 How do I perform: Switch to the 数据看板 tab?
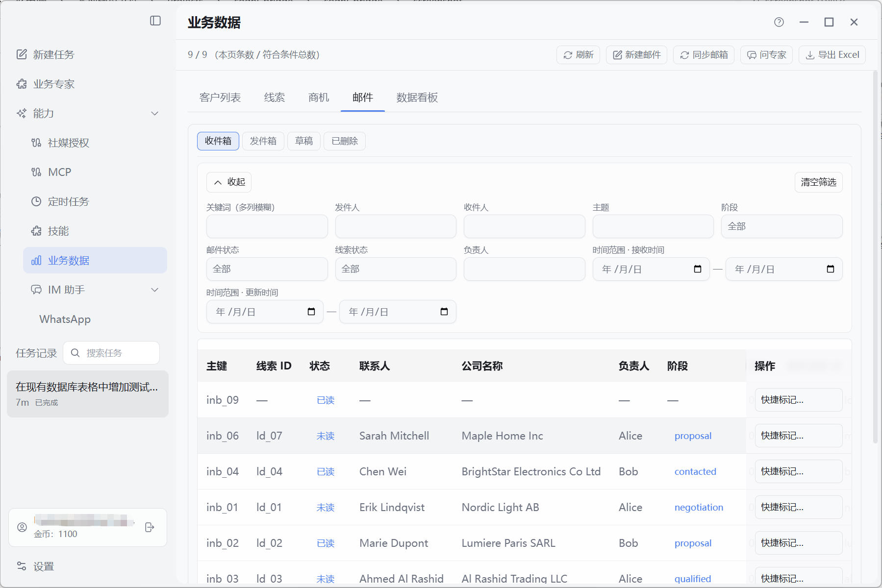417,98
